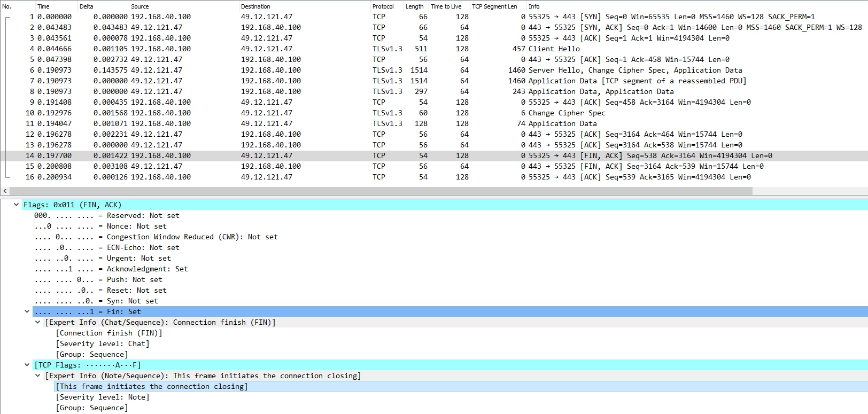Select packet 12 with Ack=464

click(x=434, y=134)
